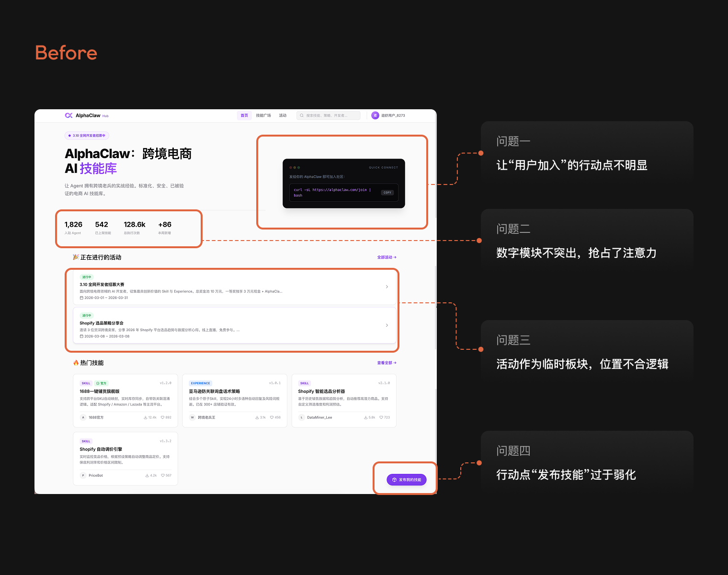Click the party popper icon by 正在进行的活动
This screenshot has width=728, height=575.
click(x=76, y=257)
